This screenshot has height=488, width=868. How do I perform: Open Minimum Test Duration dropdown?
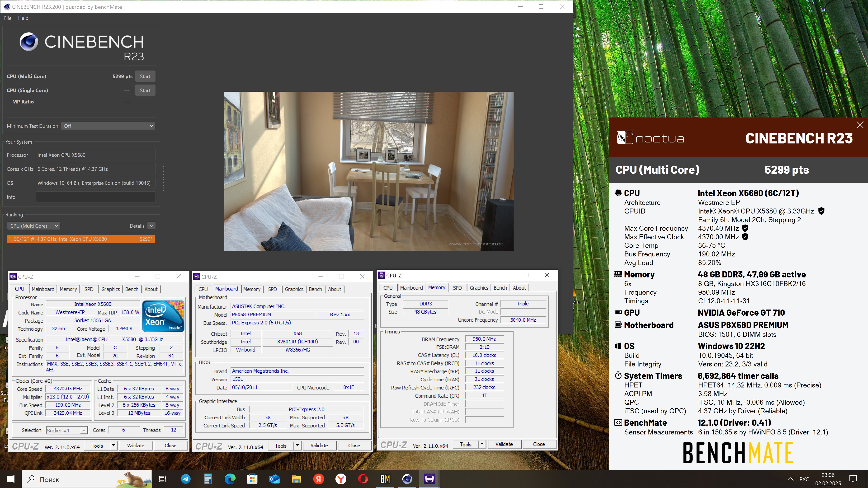108,126
